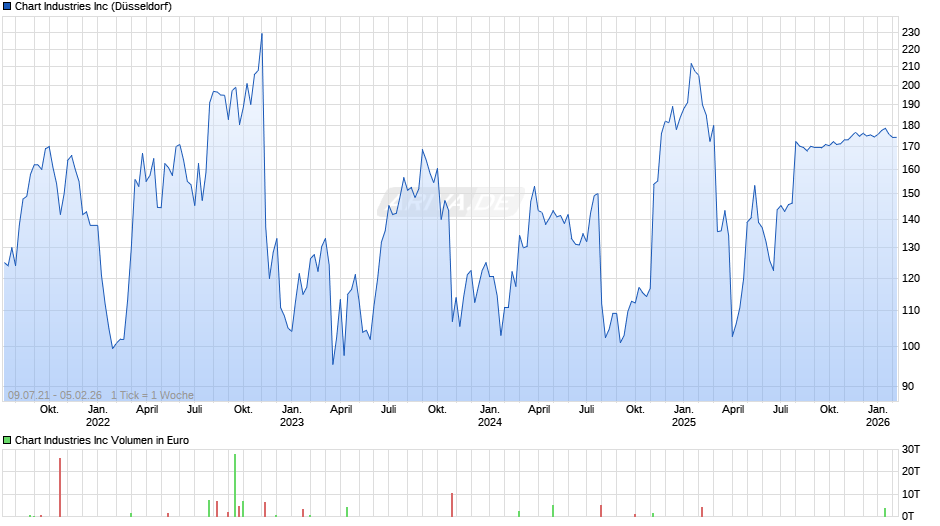This screenshot has height=526, width=940.
Task: Click the 'Chart Industries Inc Volumen in Euro' label
Action: 101,440
